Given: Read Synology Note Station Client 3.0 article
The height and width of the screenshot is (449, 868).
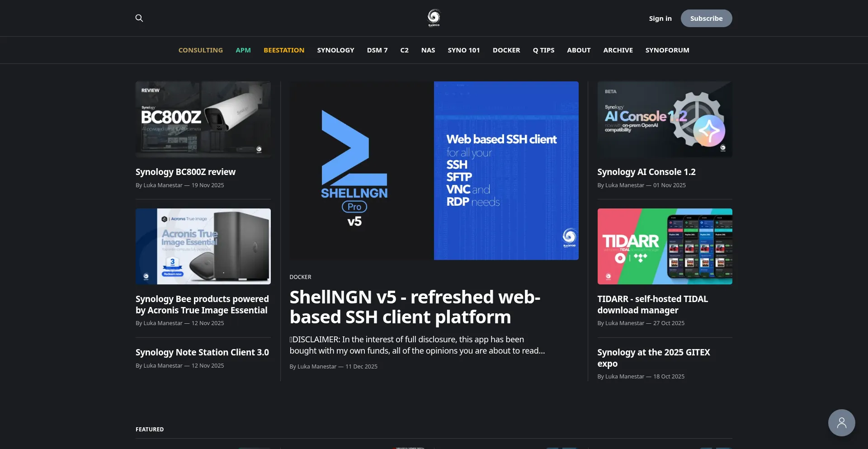Looking at the screenshot, I should (x=202, y=352).
